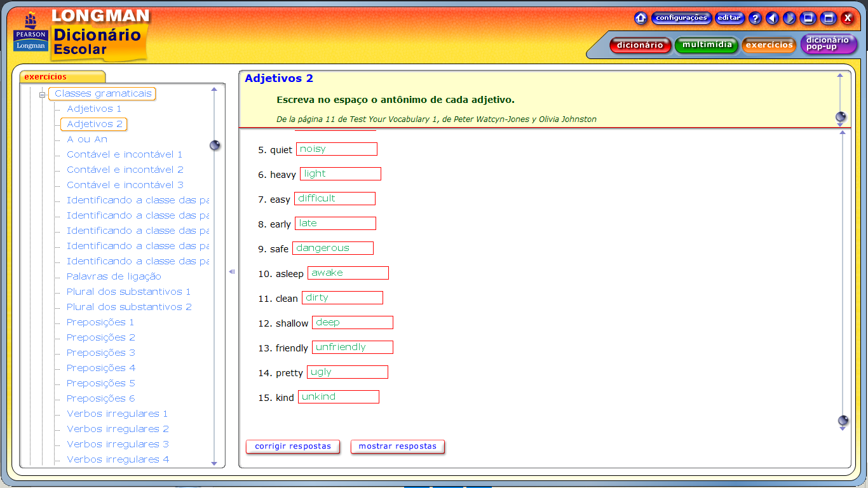Open Preposições 5 exercise
The width and height of the screenshot is (868, 488).
point(101,383)
